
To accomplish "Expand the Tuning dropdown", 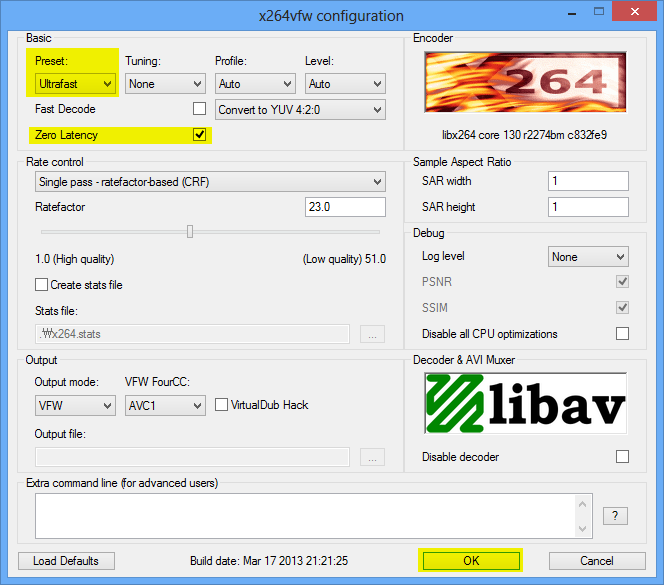I will click(165, 84).
